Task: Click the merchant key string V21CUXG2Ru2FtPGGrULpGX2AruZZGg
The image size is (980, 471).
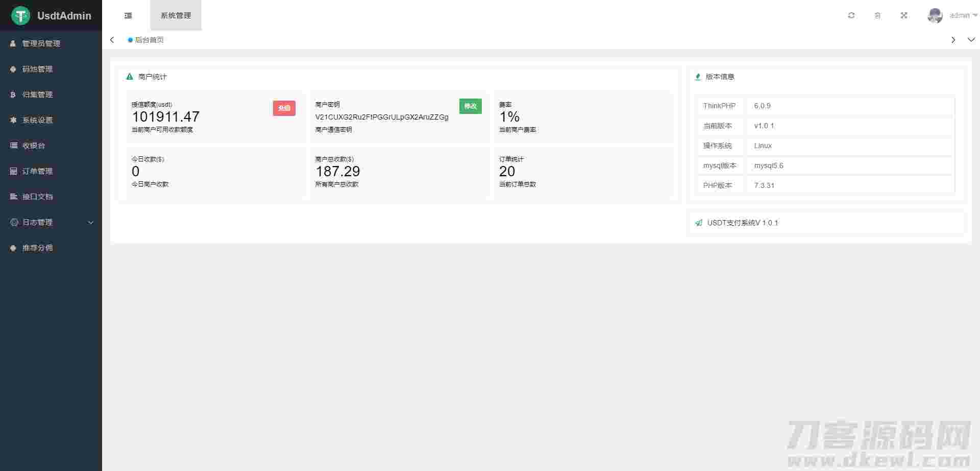Action: click(382, 117)
